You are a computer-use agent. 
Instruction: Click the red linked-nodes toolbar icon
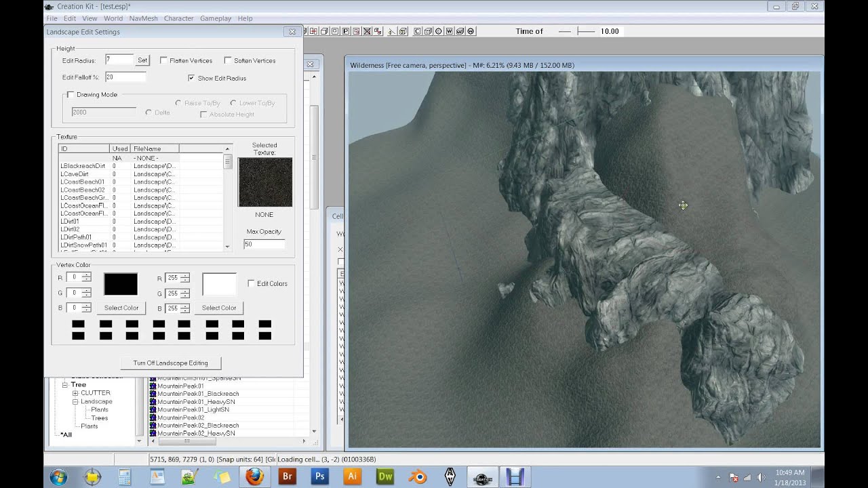[x=378, y=31]
